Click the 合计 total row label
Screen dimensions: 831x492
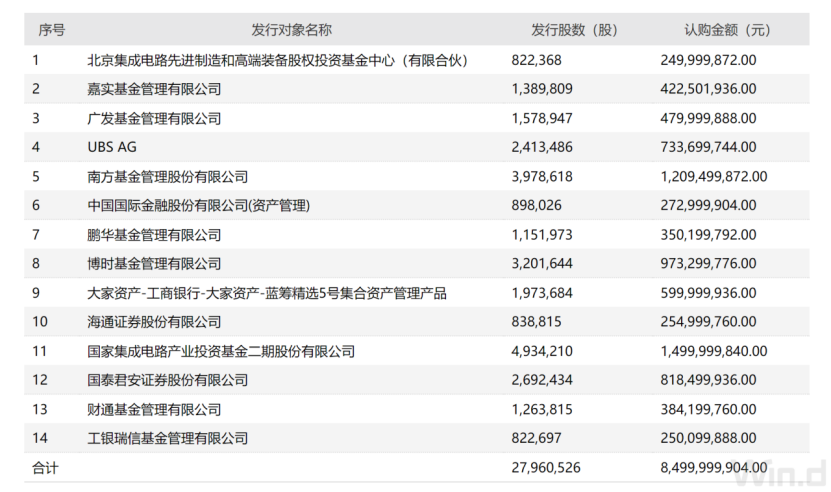click(45, 468)
